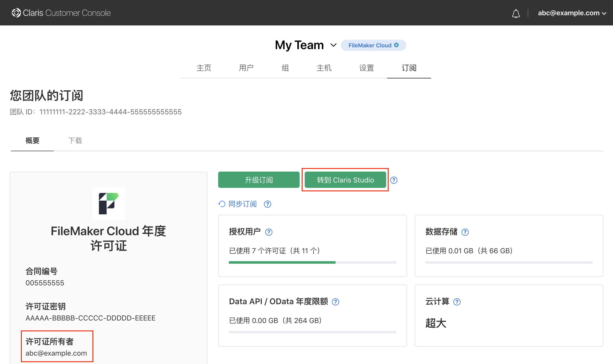Click the Claris logo in header
The image size is (613, 364).
(x=16, y=13)
